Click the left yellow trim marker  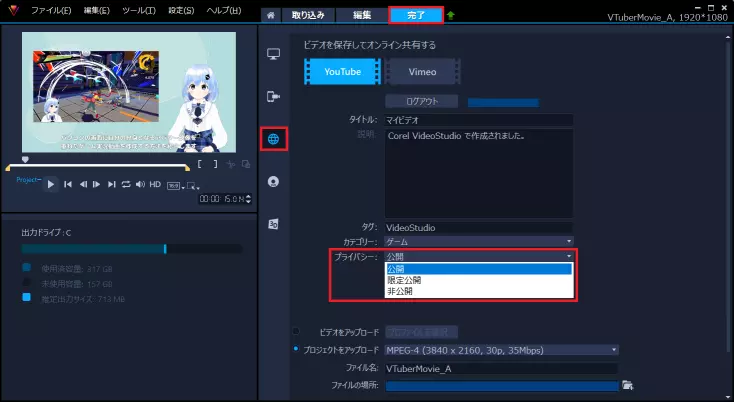[7, 168]
